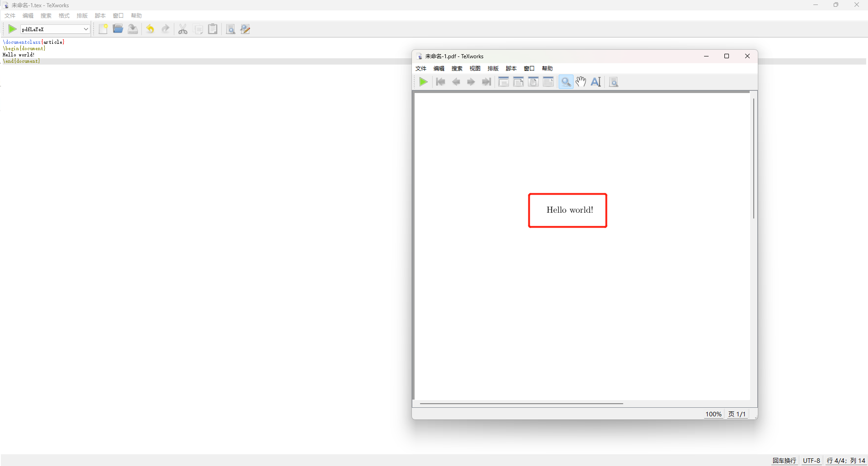Click the Cut scissors icon
This screenshot has height=466, width=868.
183,29
